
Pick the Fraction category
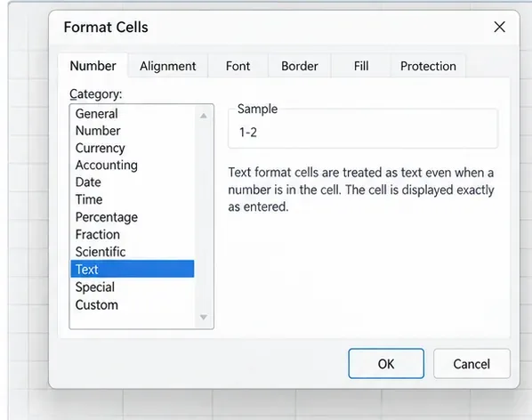[133, 234]
